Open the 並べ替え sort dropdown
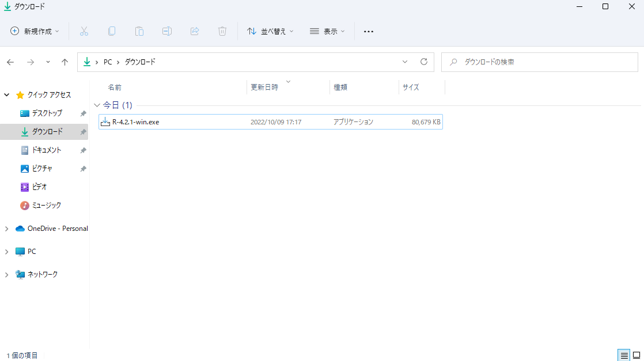This screenshot has width=644, height=361. coord(270,31)
